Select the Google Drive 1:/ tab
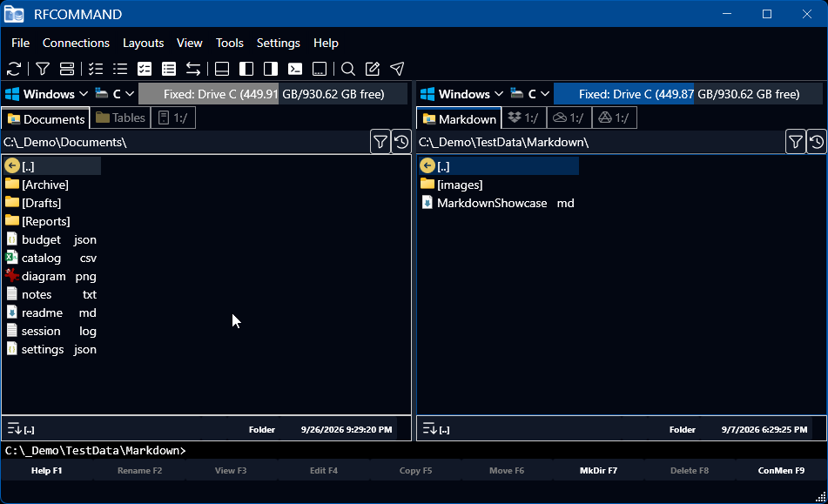The height and width of the screenshot is (504, 828). click(615, 118)
